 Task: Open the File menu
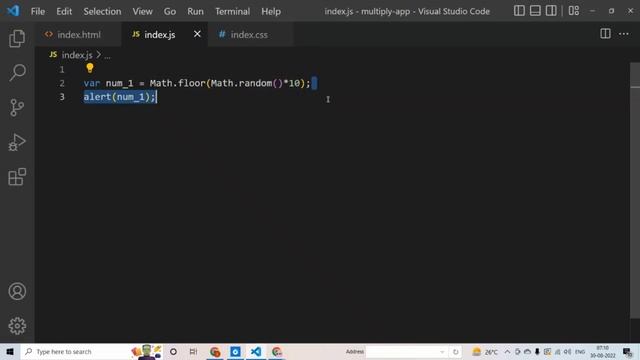click(x=38, y=11)
